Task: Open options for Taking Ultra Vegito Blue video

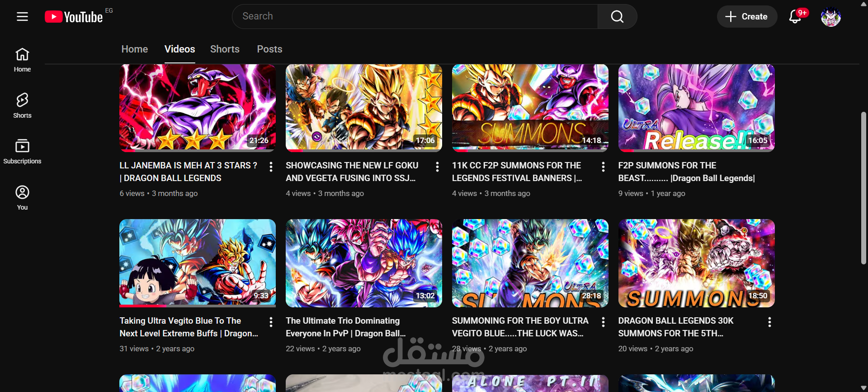Action: click(x=271, y=322)
